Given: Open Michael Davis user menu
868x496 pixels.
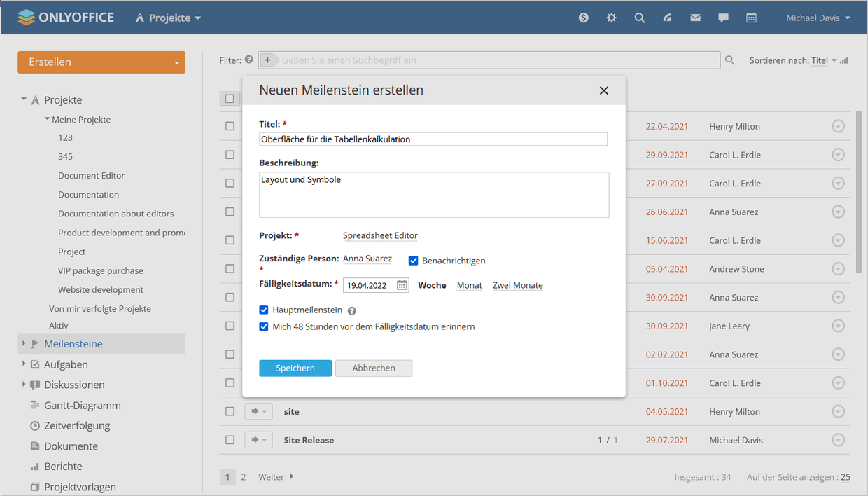Looking at the screenshot, I should (818, 18).
